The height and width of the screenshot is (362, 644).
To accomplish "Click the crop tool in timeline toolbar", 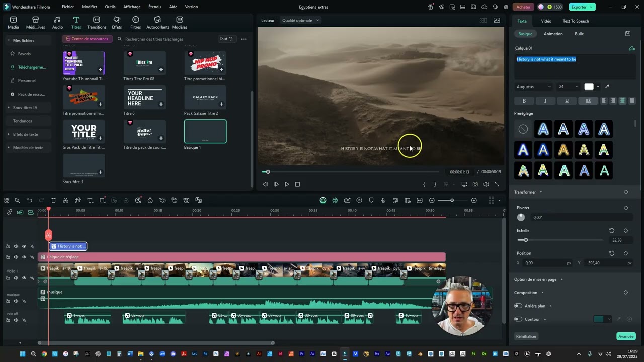I will click(x=102, y=200).
